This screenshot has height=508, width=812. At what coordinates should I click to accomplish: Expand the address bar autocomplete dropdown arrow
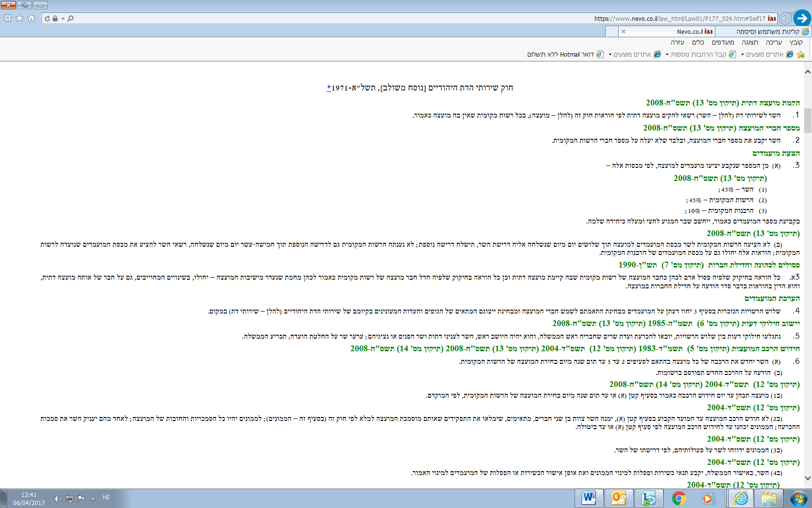pos(63,18)
